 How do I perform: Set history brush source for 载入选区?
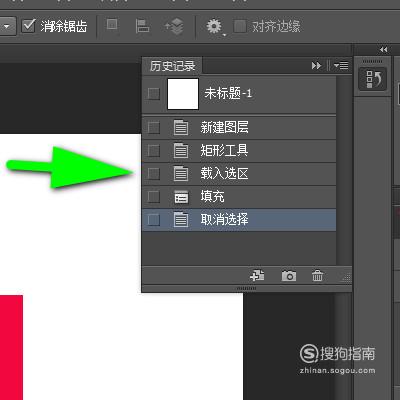pyautogui.click(x=153, y=174)
